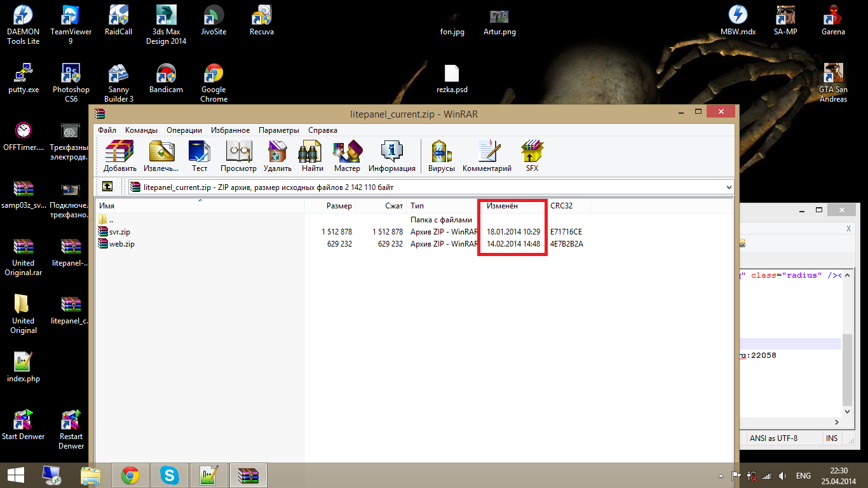Select fon.jpg on the desktop
Image resolution: width=868 pixels, height=488 pixels.
[x=452, y=31]
